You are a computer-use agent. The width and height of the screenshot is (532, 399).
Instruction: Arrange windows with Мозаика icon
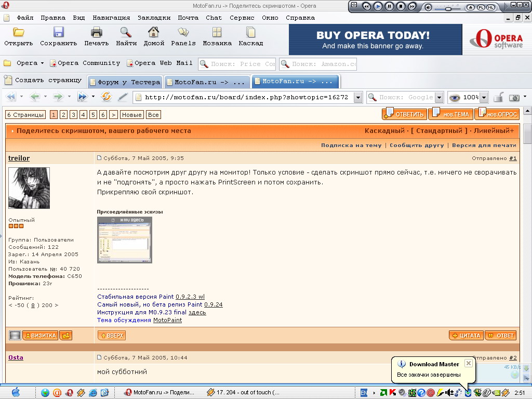click(217, 33)
